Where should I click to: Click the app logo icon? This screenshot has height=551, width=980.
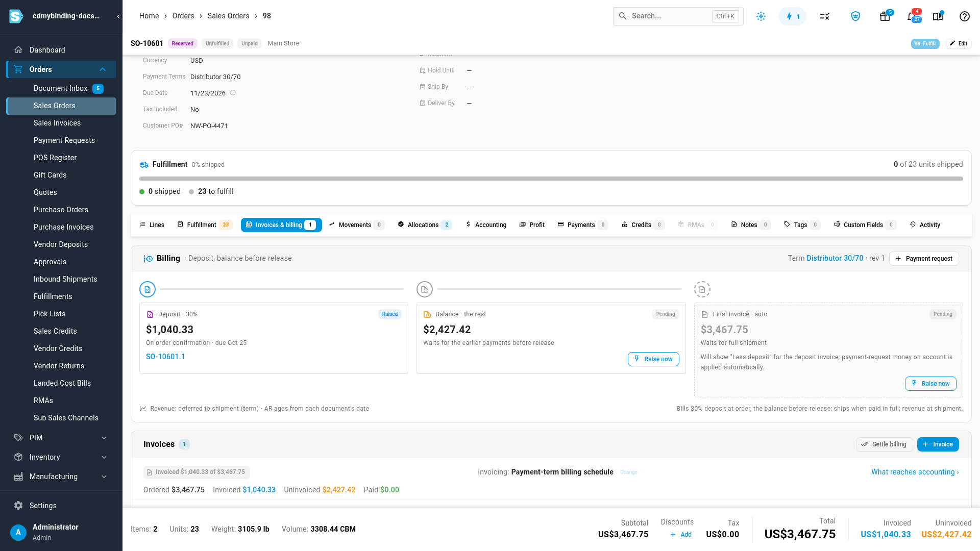[16, 16]
